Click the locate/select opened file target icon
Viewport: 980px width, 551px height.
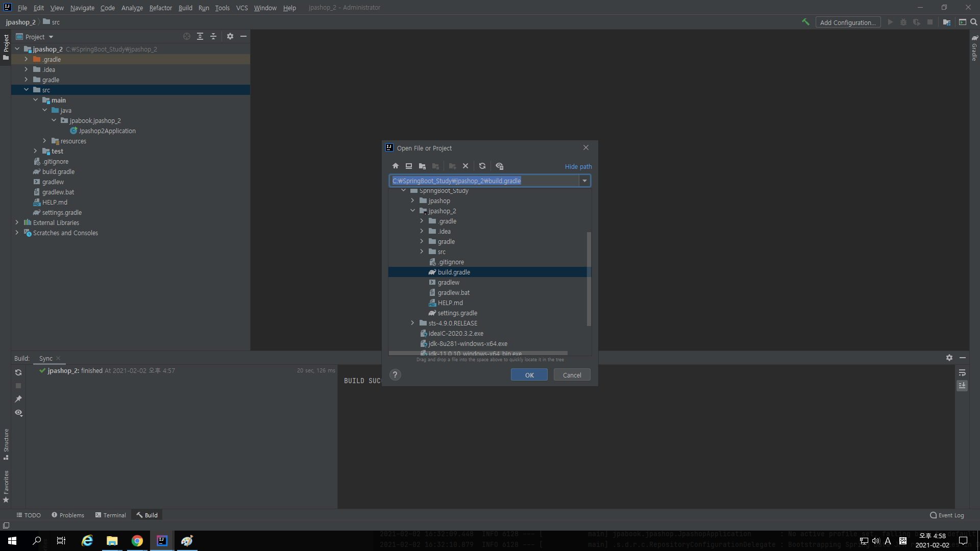coord(187,37)
